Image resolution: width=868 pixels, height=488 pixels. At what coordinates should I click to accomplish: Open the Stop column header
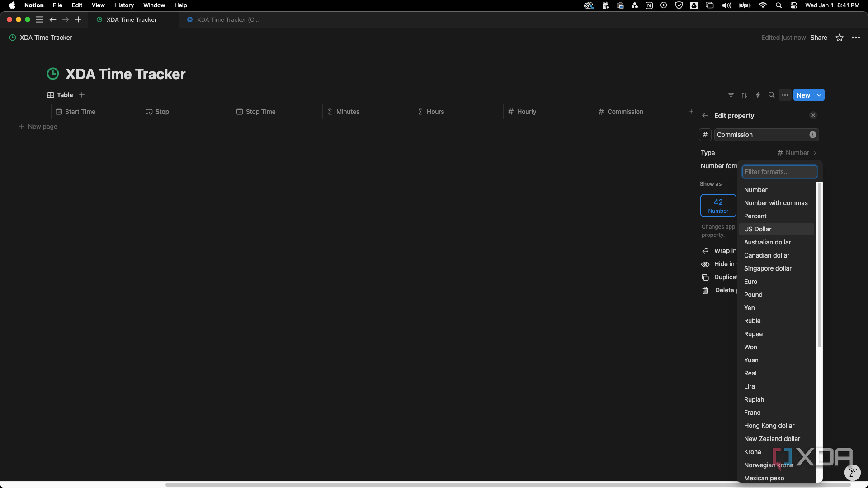click(x=187, y=112)
